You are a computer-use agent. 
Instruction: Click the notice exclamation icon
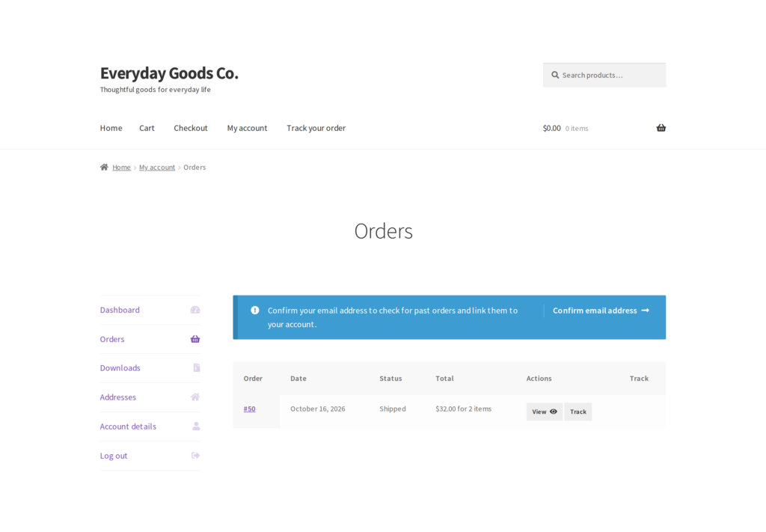click(x=255, y=311)
